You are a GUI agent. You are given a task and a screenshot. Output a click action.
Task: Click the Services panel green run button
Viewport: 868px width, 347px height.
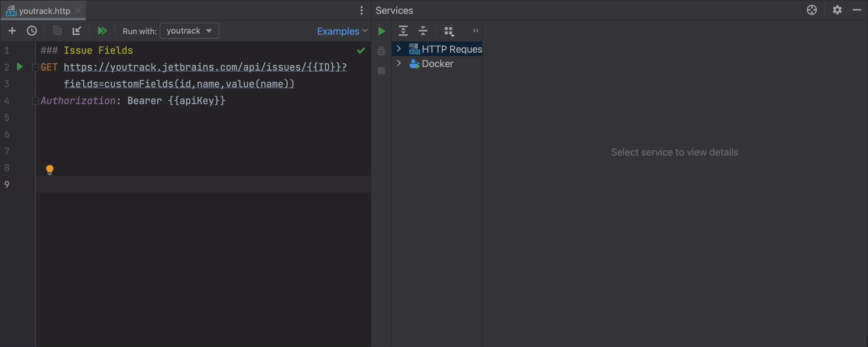(381, 31)
